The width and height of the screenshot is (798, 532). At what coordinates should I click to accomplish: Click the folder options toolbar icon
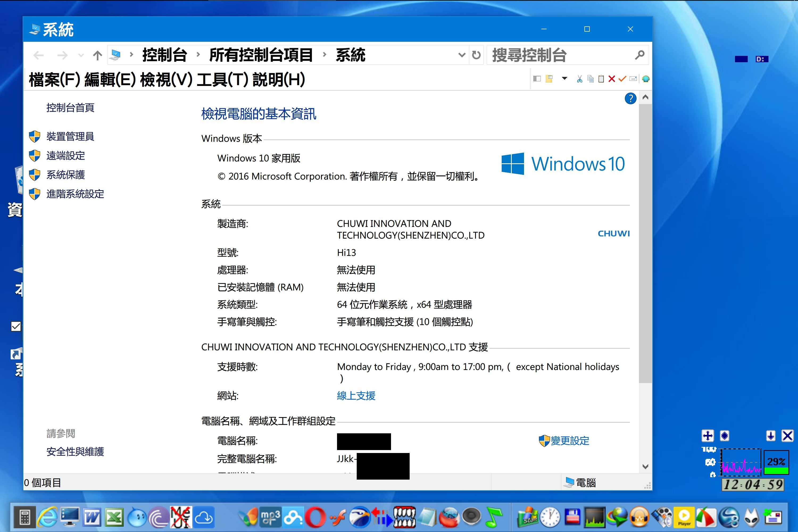click(x=549, y=79)
